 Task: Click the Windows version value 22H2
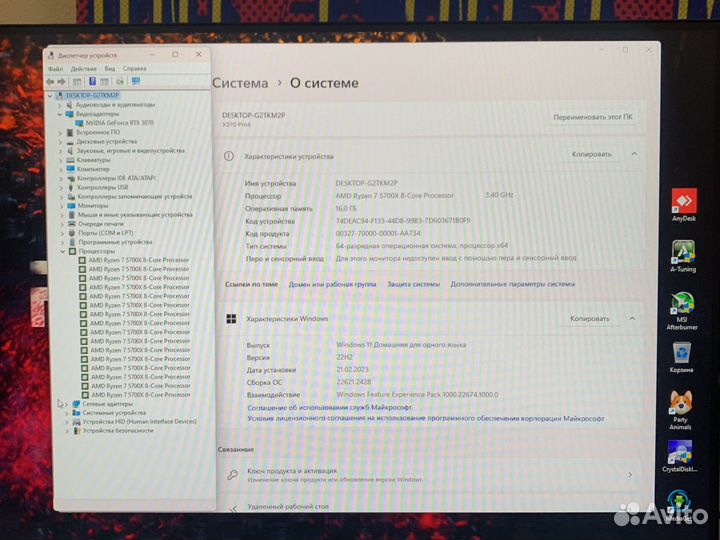pos(344,357)
